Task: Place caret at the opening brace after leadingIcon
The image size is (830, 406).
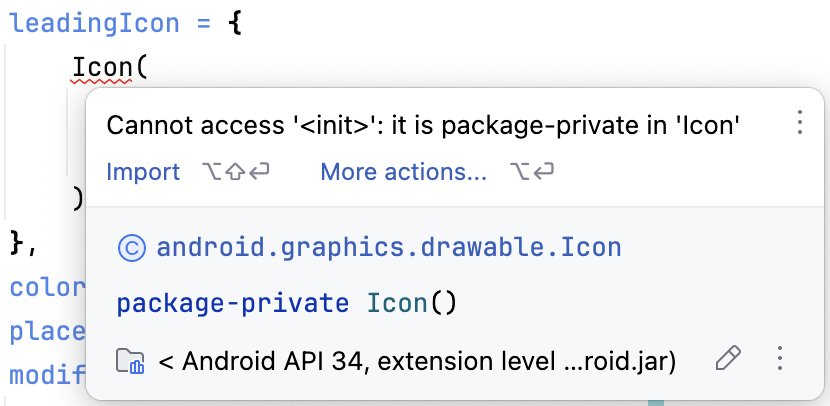Action: coord(235,24)
